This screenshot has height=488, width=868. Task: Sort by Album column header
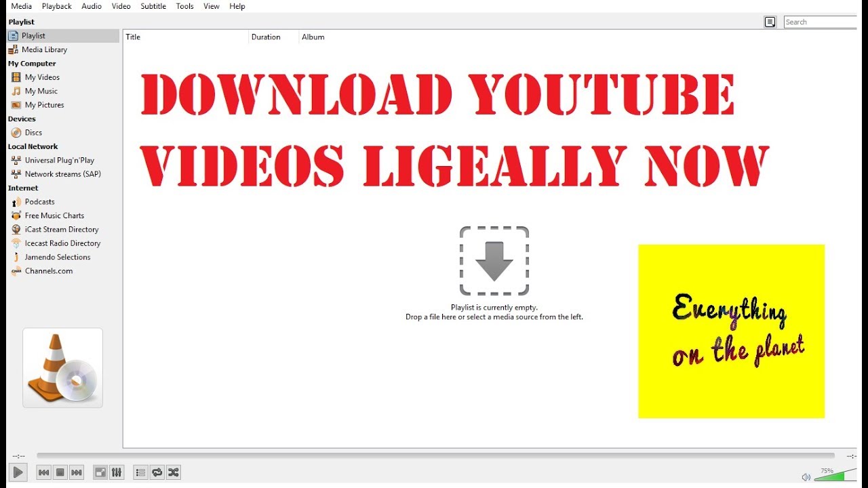tap(313, 37)
